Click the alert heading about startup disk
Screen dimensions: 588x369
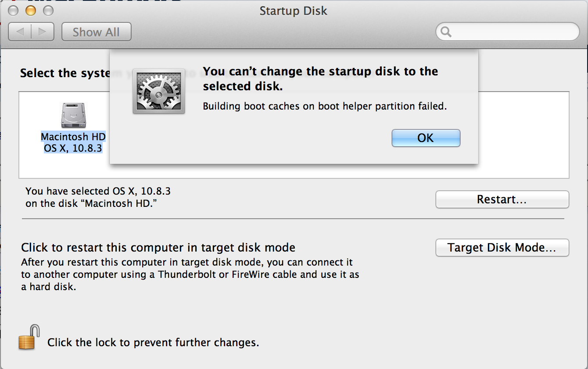(320, 78)
